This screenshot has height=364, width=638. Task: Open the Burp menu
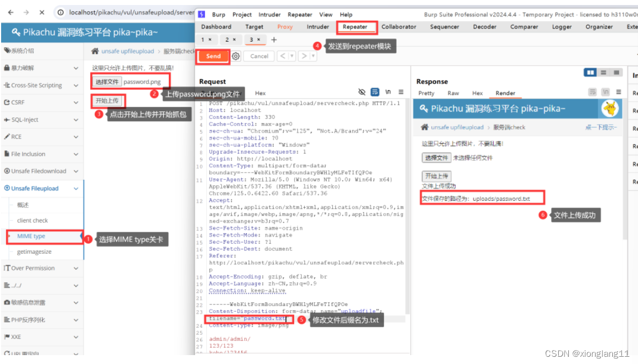point(218,14)
